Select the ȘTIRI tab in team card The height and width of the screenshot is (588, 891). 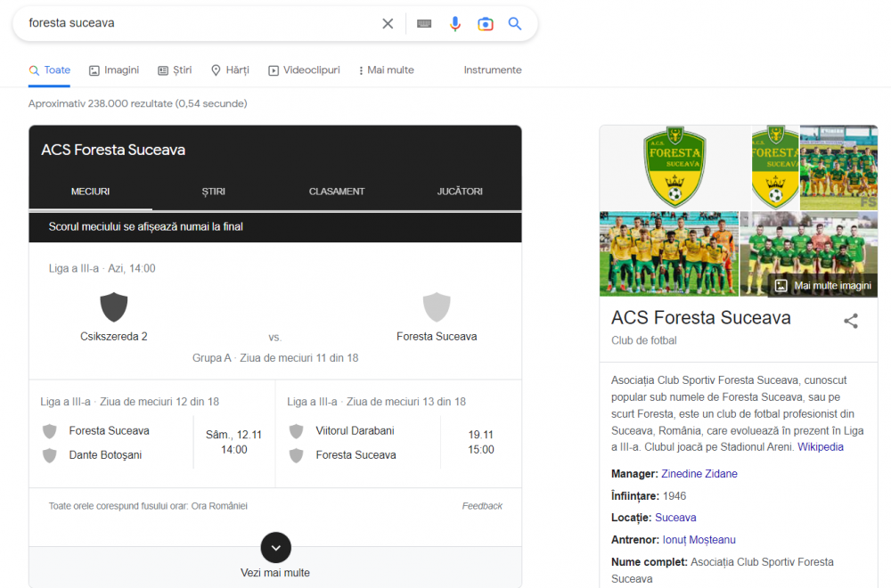(x=214, y=192)
